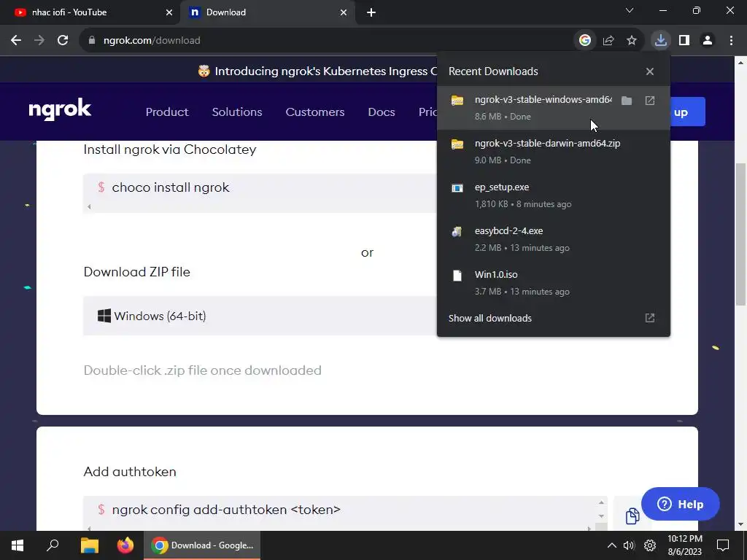Open the Product menu
This screenshot has height=560, width=747.
(167, 112)
